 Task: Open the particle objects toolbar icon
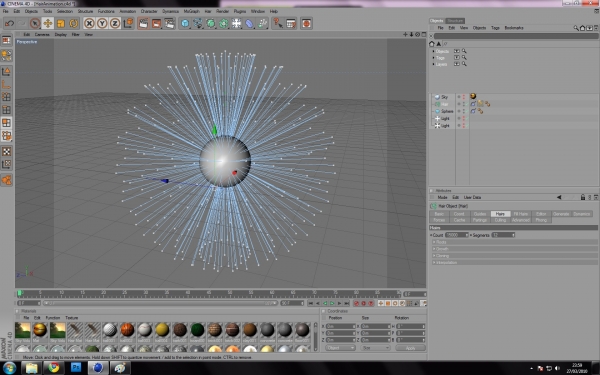tap(262, 23)
